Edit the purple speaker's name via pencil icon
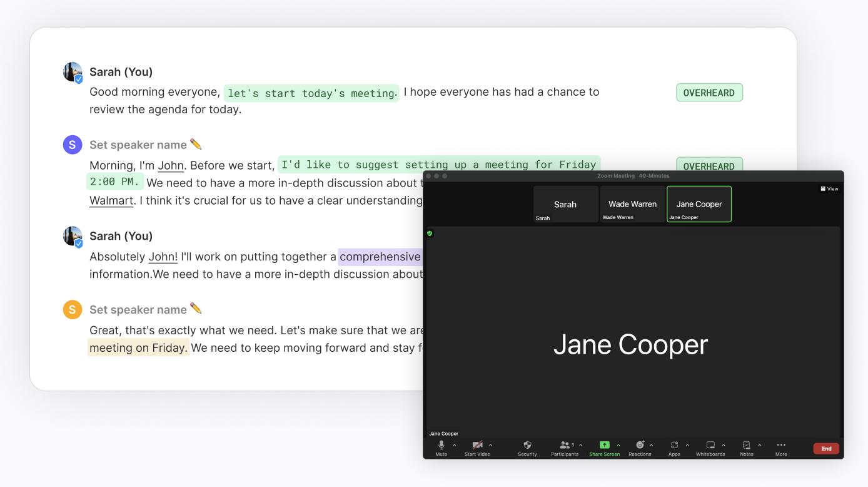The image size is (868, 487). [x=196, y=144]
